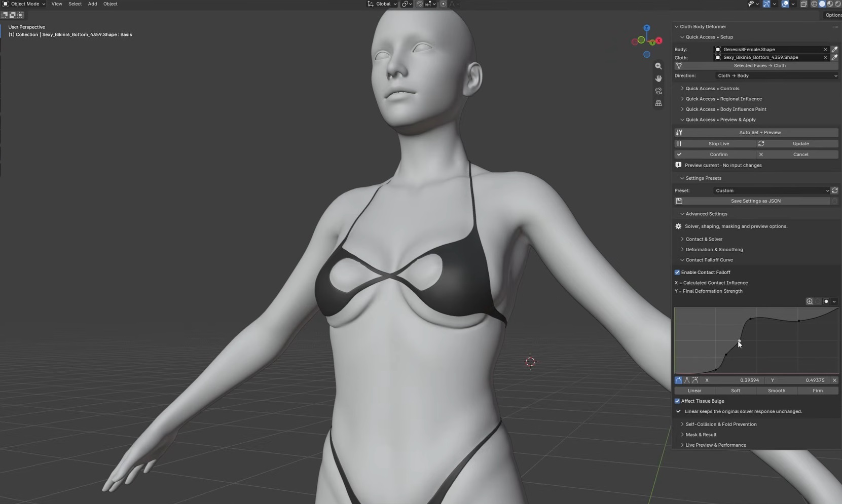This screenshot has height=504, width=842.
Task: Zoom in on the falloff curve
Action: tap(810, 301)
